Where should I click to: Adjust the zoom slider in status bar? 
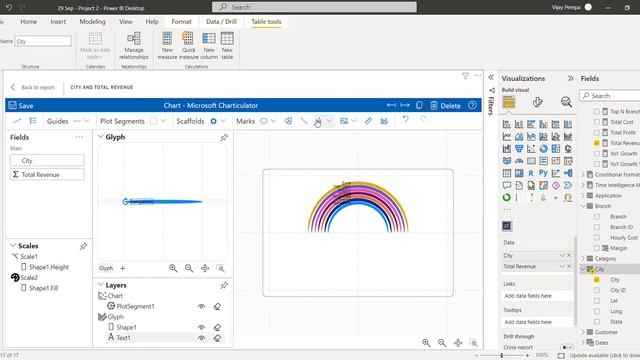pos(502,356)
